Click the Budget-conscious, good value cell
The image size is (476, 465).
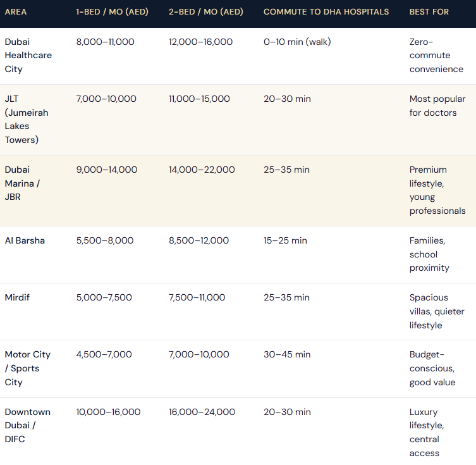point(432,368)
